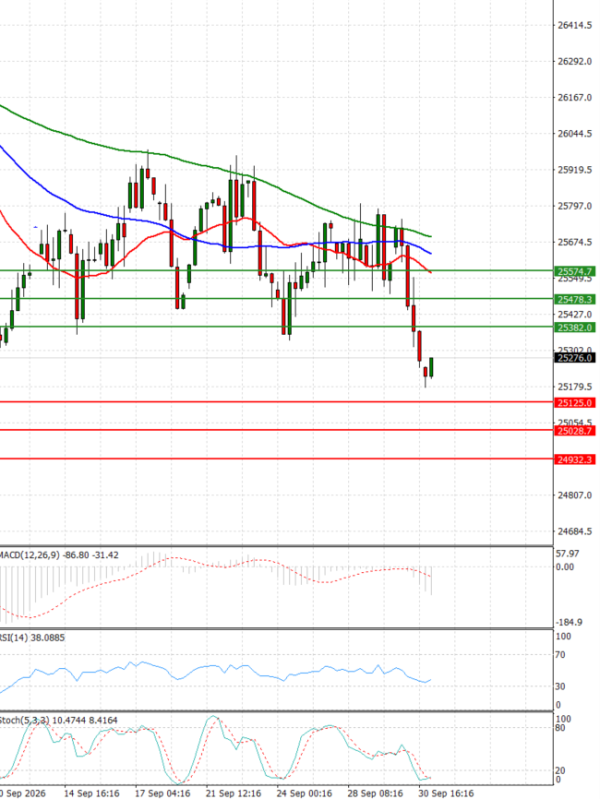This screenshot has height=799, width=600.
Task: Click the 25427.0 price axis value
Action: click(x=575, y=314)
